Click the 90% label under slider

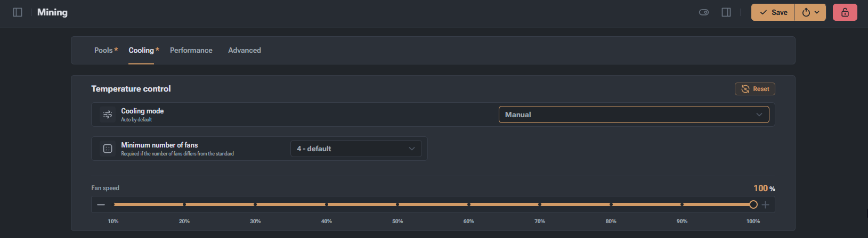coord(682,221)
